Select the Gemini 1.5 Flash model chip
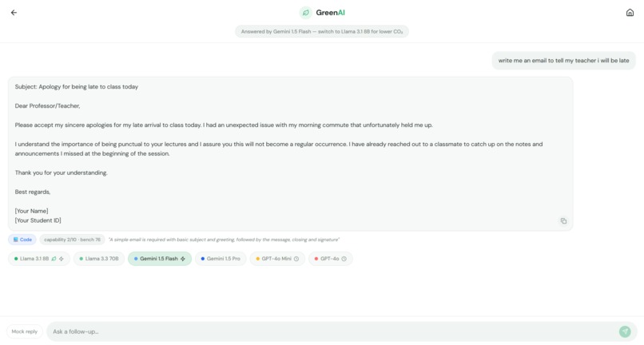 [x=160, y=259]
